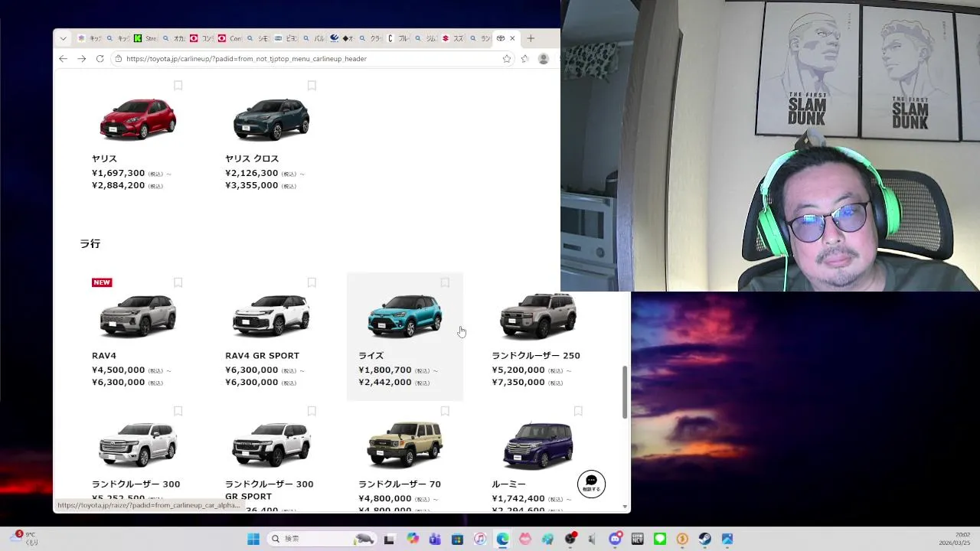Open the browser profile avatar

click(544, 58)
